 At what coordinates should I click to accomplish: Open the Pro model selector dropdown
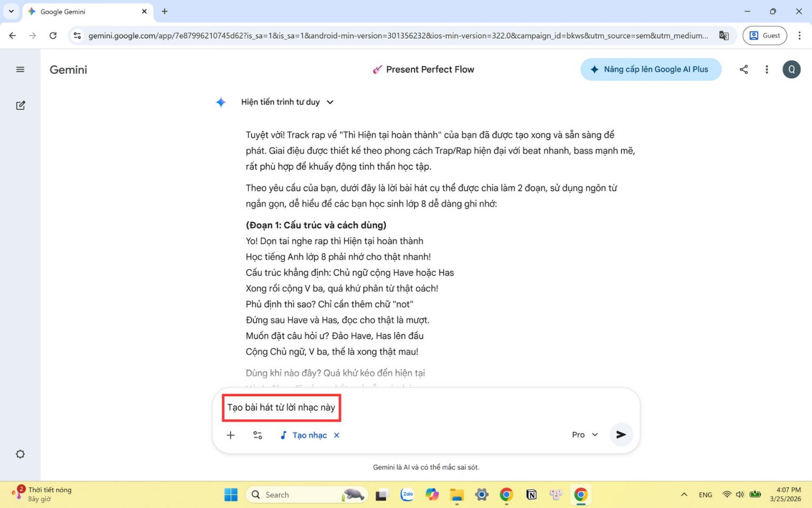(585, 435)
